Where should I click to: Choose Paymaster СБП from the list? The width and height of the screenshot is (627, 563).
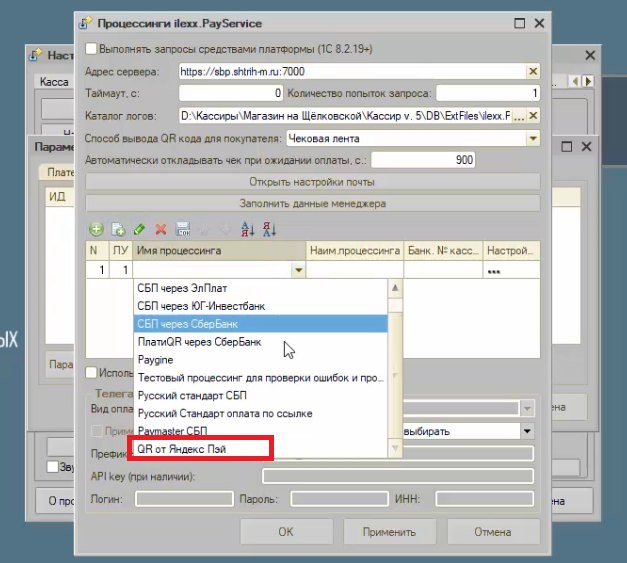coord(261,431)
